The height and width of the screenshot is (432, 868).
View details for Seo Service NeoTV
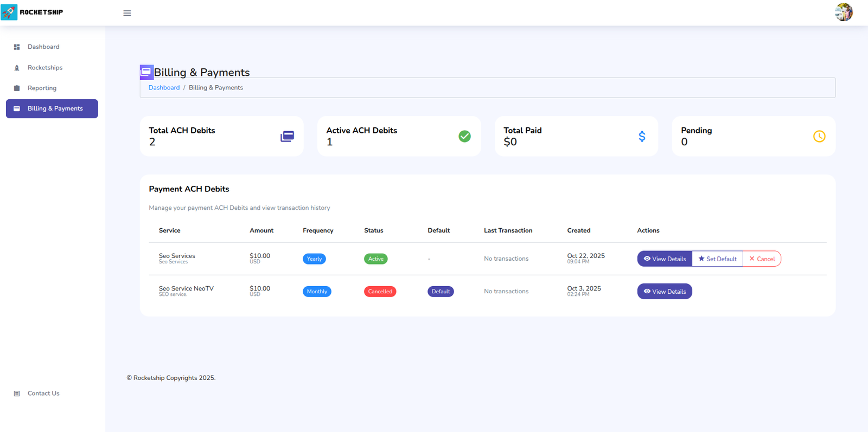(665, 292)
